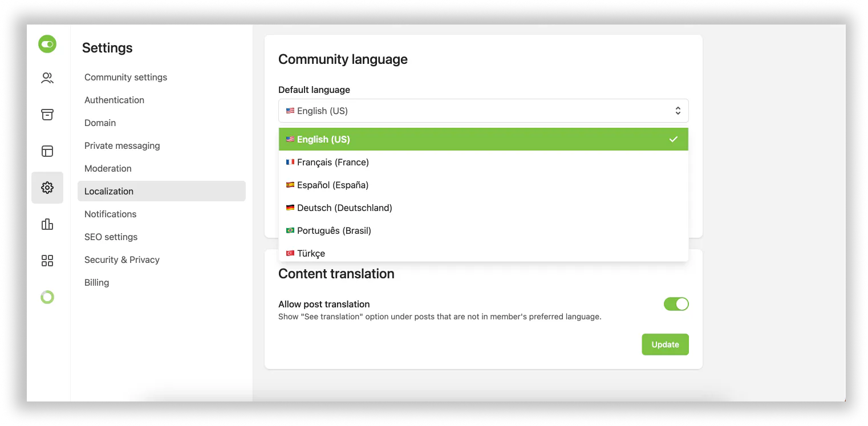Click the Spanish flag swatch next to Español
Image resolution: width=868 pixels, height=426 pixels.
click(290, 185)
